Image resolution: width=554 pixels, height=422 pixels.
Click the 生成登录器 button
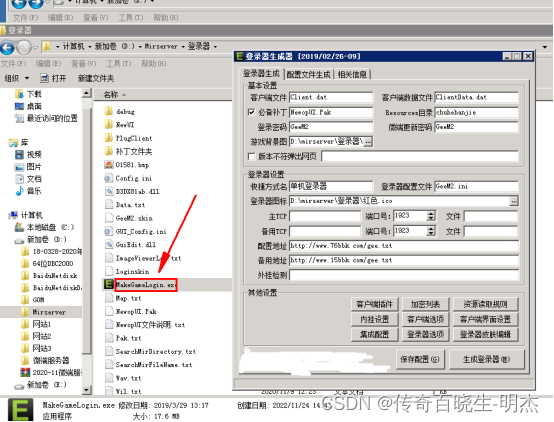[x=487, y=359]
